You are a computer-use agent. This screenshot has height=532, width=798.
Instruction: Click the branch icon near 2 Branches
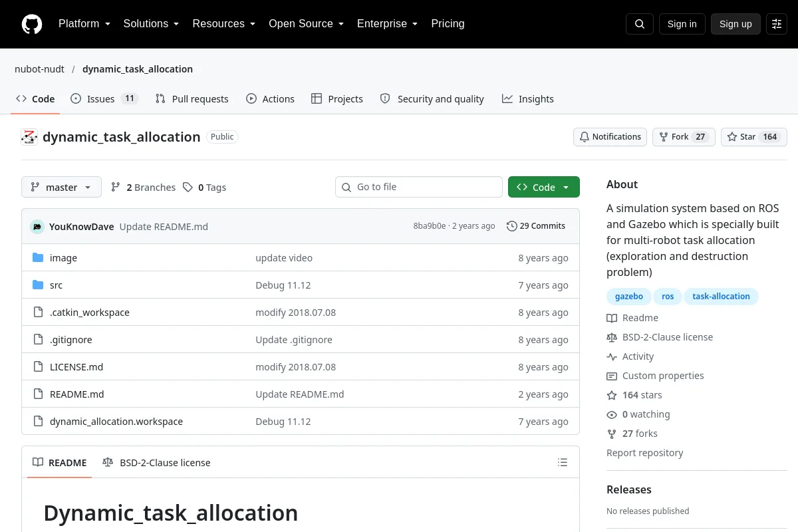pyautogui.click(x=116, y=187)
